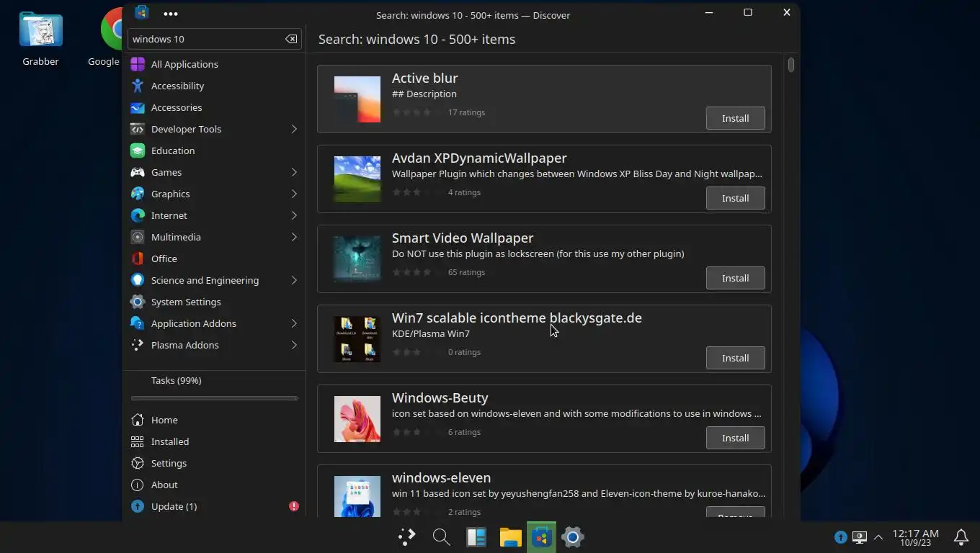Open the three-dots menu in title bar
Screen dimensions: 980x553
pos(170,14)
